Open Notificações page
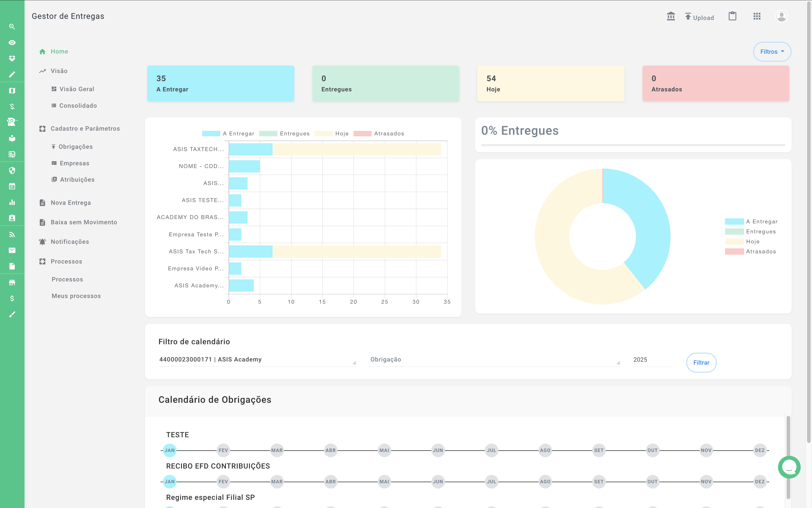This screenshot has width=812, height=508. tap(64, 242)
